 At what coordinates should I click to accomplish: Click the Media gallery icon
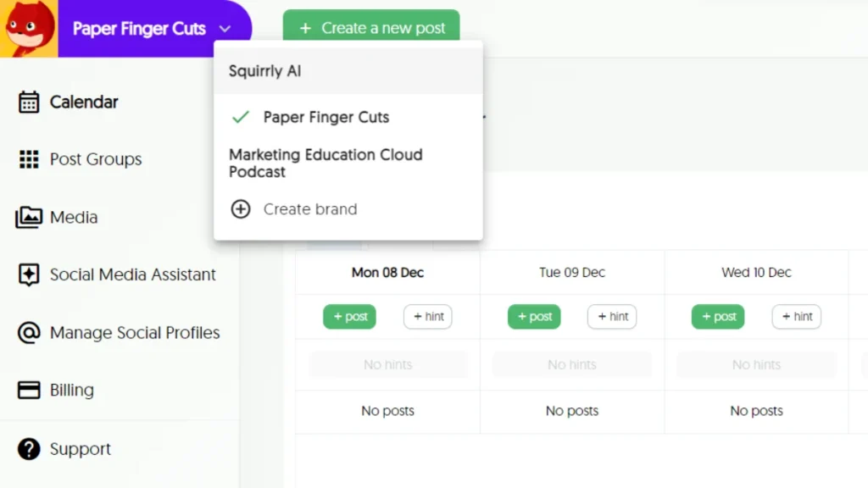click(29, 218)
